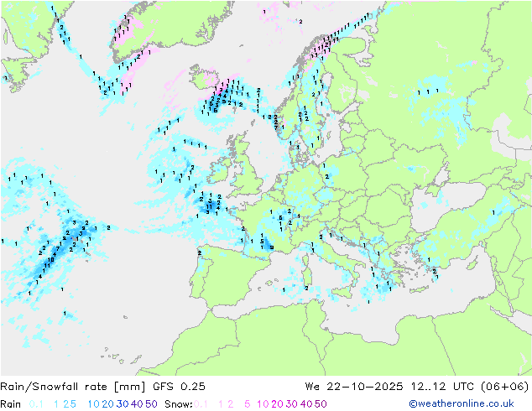Click the 'Snow:' legend label
The image size is (532, 411).
point(179,404)
